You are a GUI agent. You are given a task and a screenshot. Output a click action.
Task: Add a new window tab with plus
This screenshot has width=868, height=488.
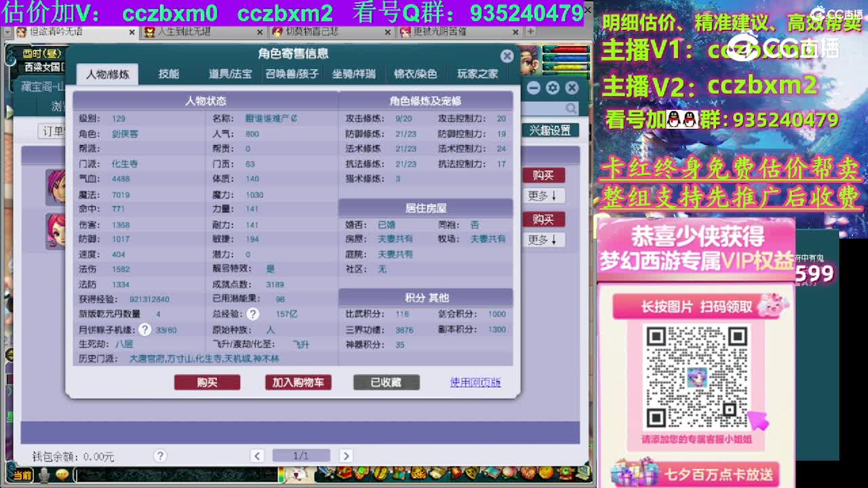point(530,32)
